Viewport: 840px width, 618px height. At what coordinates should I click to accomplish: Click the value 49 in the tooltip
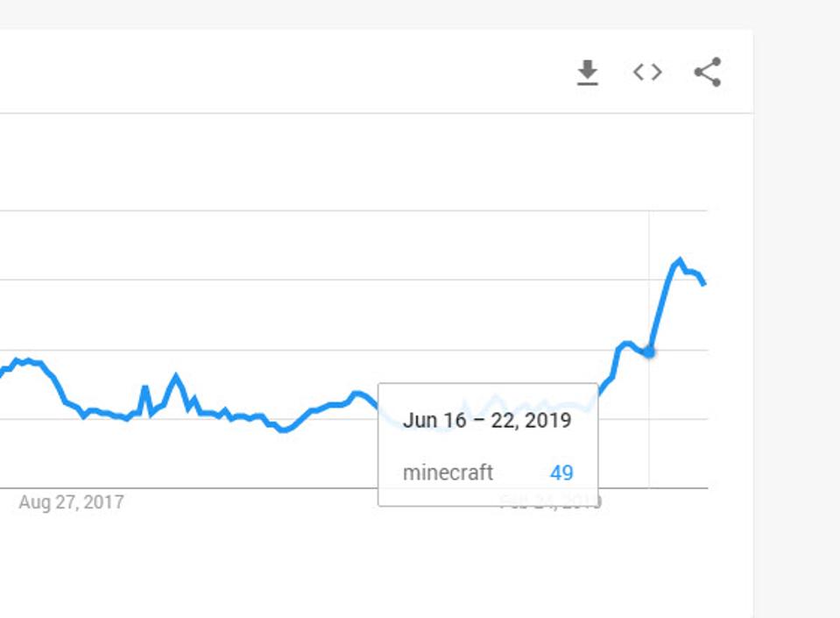point(561,473)
